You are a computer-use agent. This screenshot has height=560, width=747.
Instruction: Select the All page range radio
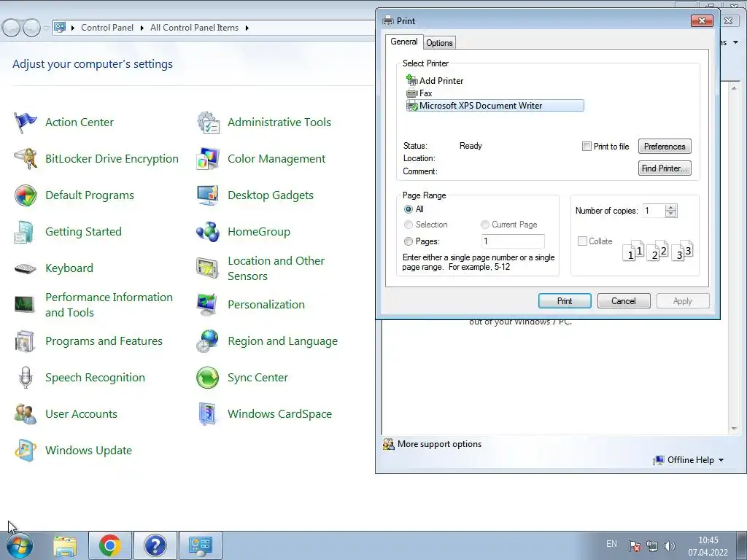(409, 209)
